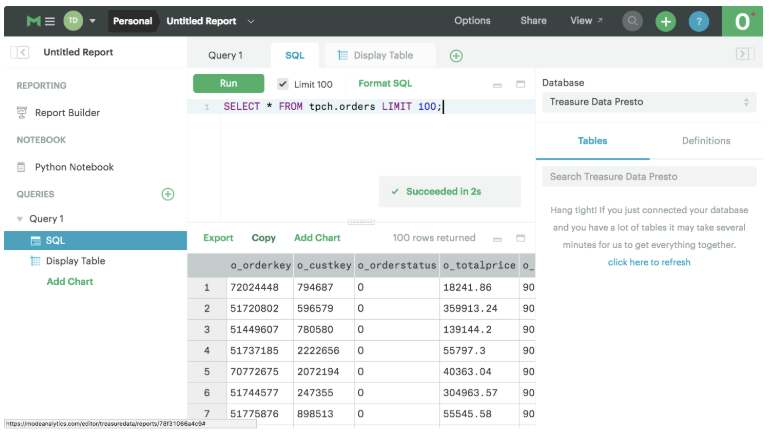The width and height of the screenshot is (773, 444).
Task: Run the SQL query
Action: point(228,84)
